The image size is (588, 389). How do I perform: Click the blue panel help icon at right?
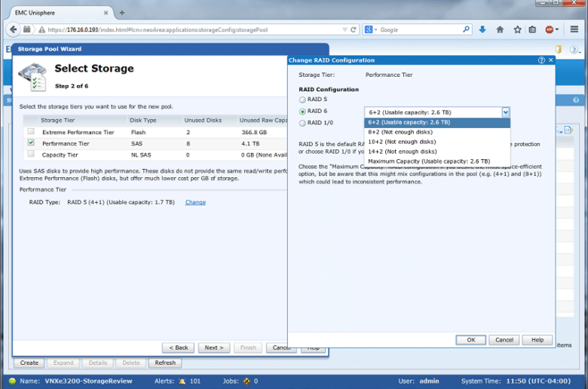(576, 100)
